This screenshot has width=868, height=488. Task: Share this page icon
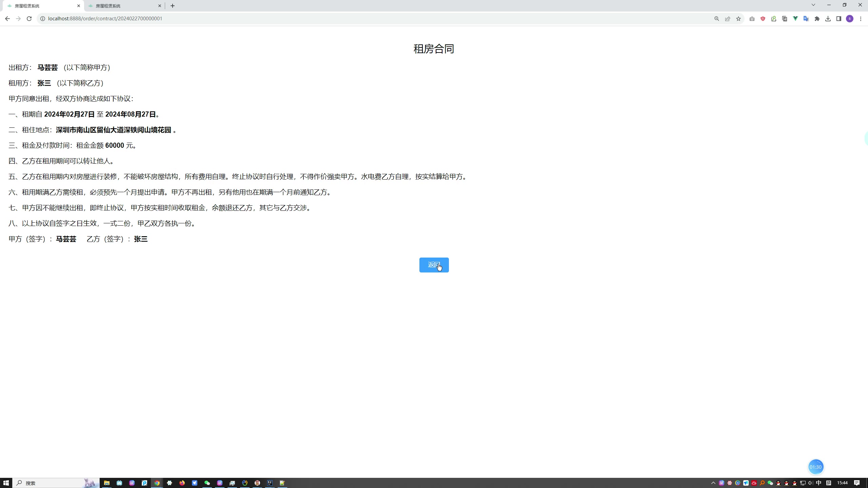tap(728, 19)
